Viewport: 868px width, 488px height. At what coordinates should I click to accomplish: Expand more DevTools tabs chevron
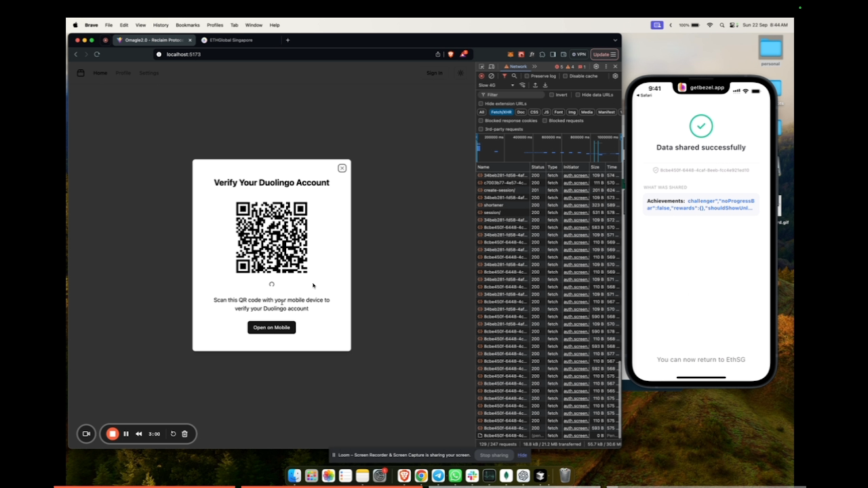click(x=534, y=66)
